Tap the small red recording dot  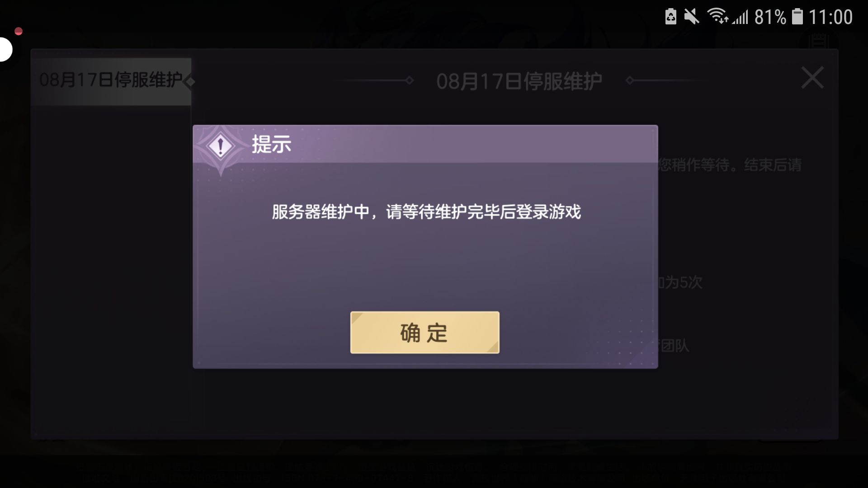[x=19, y=31]
